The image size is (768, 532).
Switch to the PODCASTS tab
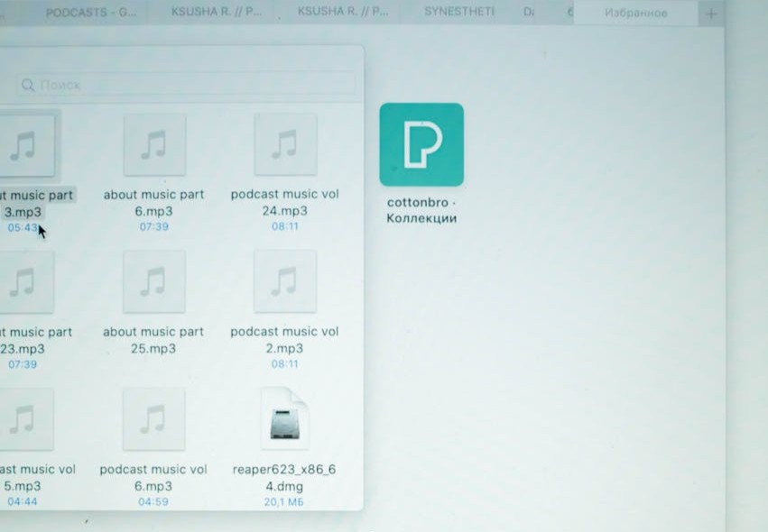point(90,13)
